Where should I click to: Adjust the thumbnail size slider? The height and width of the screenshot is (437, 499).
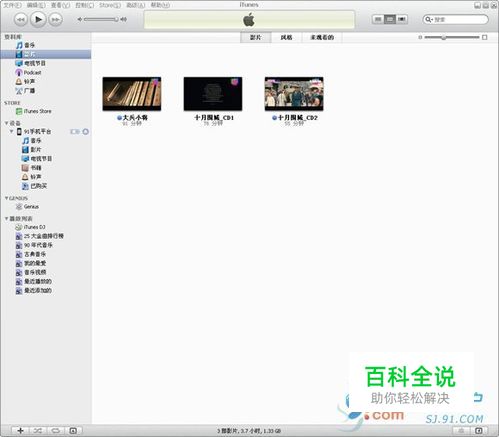coord(452,37)
